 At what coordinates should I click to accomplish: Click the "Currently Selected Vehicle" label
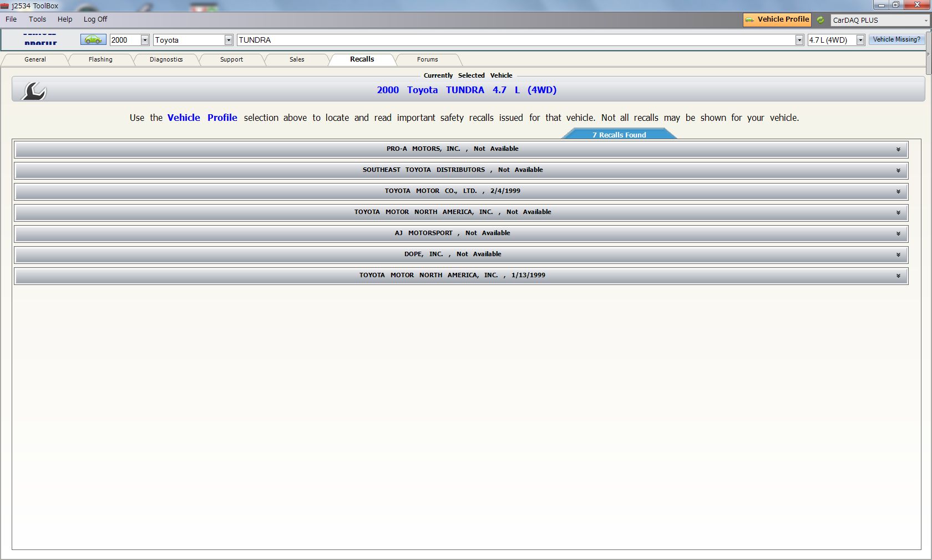point(468,75)
